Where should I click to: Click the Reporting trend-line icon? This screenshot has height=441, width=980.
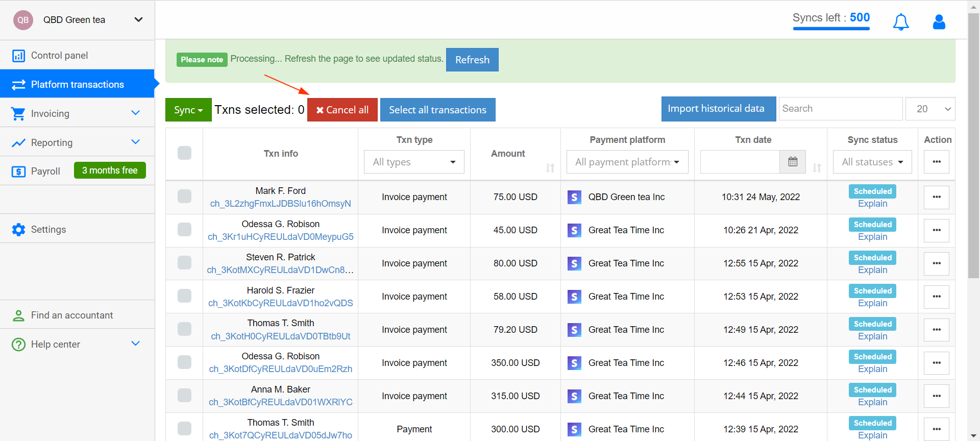(18, 143)
